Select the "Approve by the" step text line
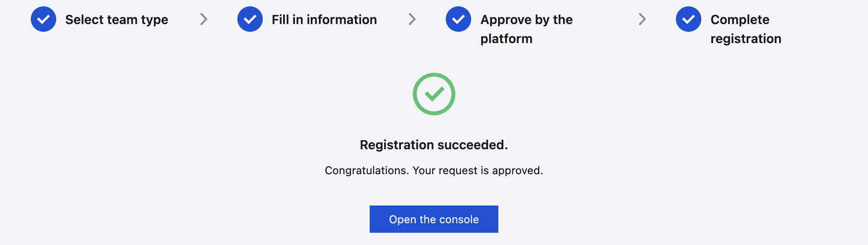 pyautogui.click(x=526, y=20)
